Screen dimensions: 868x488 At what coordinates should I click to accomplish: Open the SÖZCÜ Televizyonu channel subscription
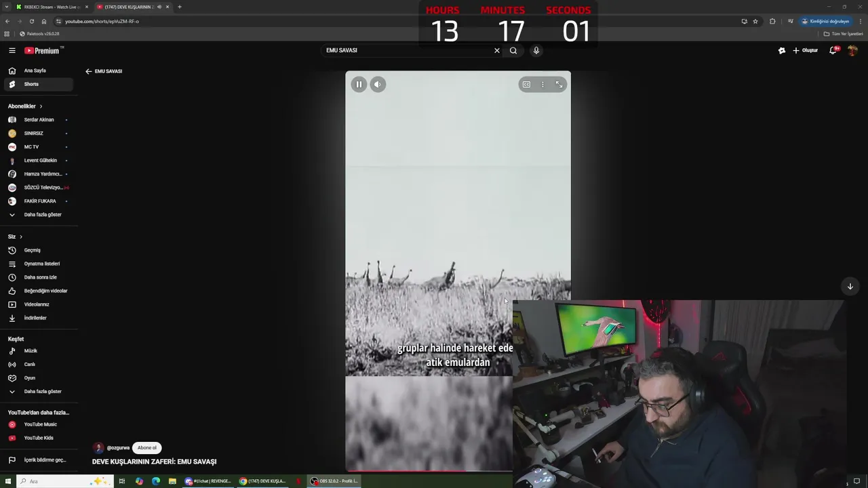[39, 188]
